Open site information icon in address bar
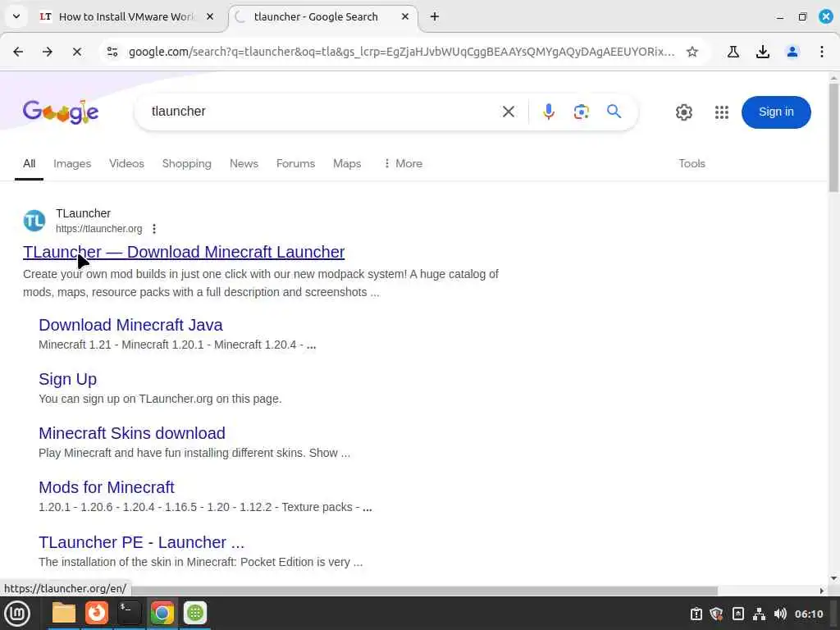This screenshot has height=630, width=840. (x=112, y=52)
